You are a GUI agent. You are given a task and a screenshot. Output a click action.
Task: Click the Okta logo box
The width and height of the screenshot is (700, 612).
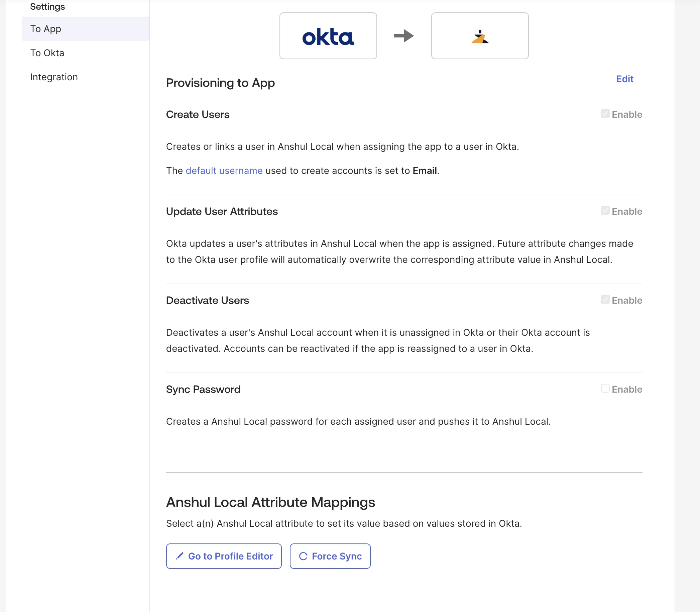[x=328, y=36]
